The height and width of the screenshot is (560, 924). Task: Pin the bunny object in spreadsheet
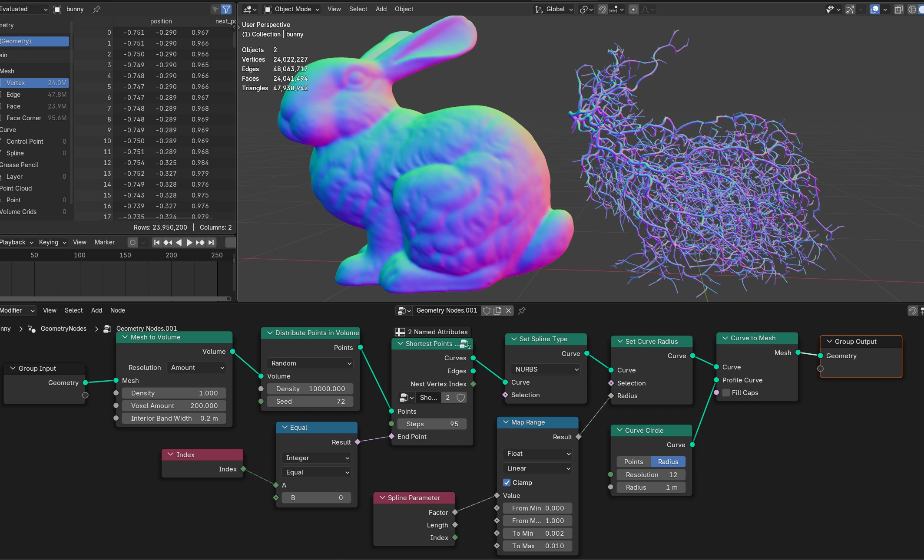[x=97, y=9]
